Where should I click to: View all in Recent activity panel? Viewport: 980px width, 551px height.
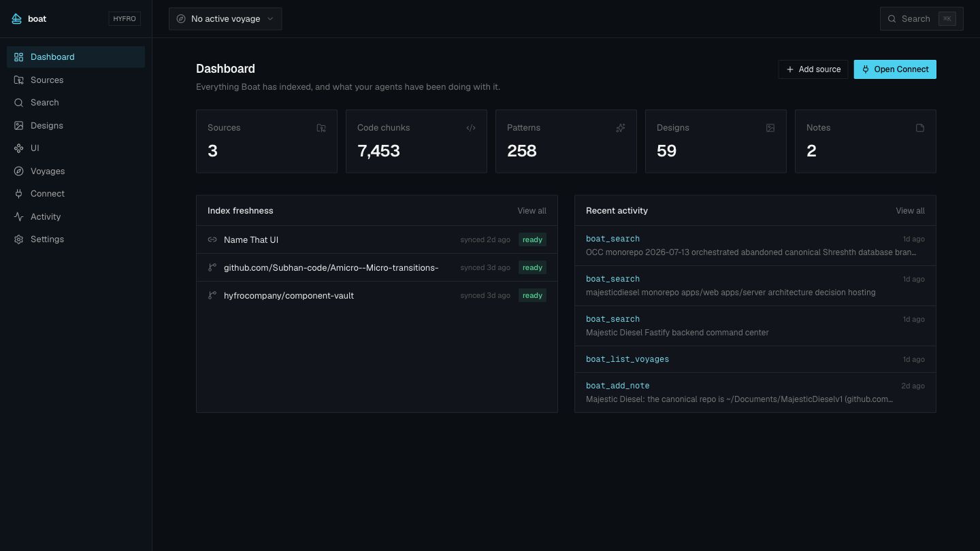pyautogui.click(x=910, y=211)
